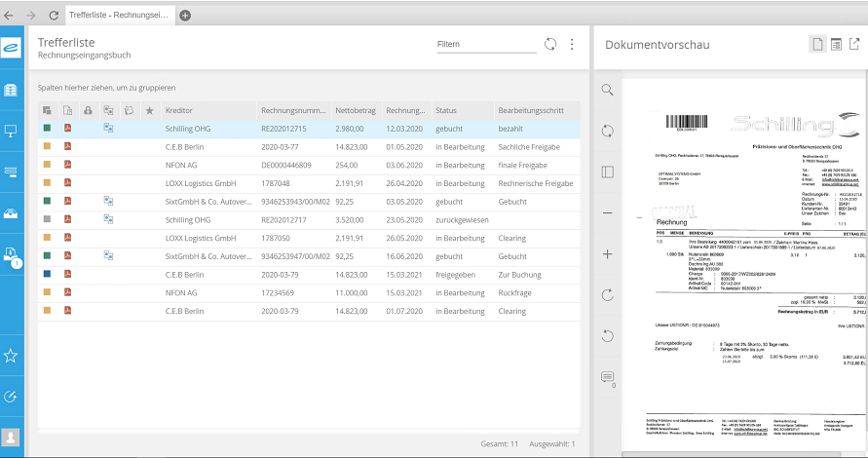Switch to Trefferliste - Rechnungsei... browser tab

click(120, 15)
